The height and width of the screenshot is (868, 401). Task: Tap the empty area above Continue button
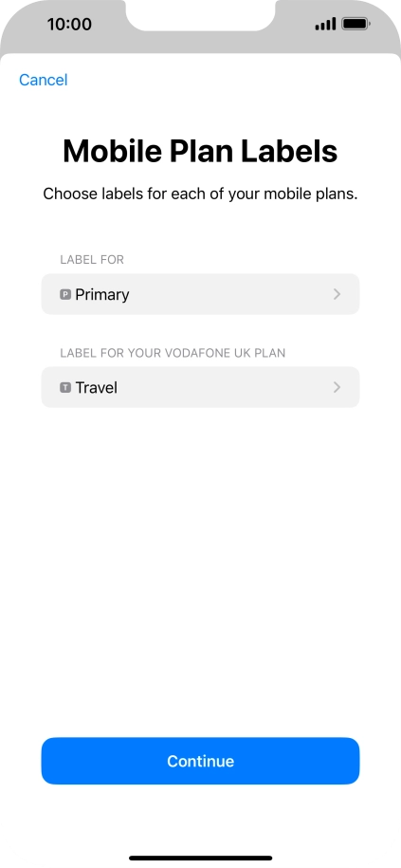point(200,570)
